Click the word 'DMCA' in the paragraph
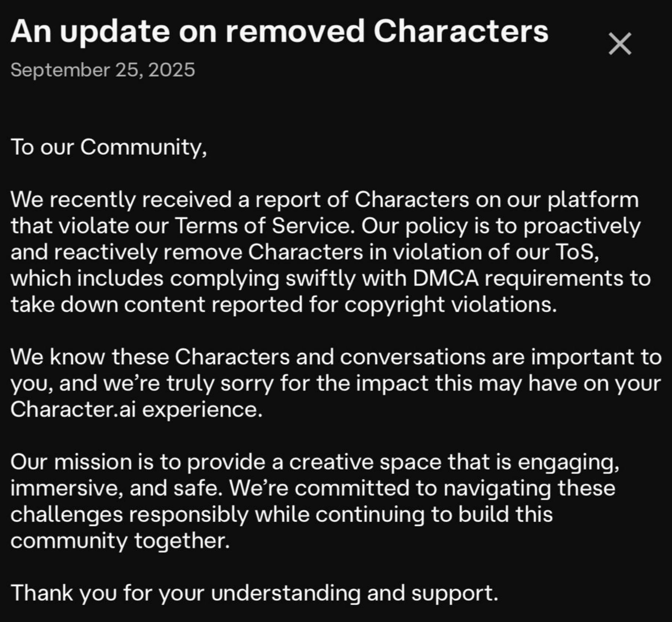672x622 pixels. pos(445,278)
